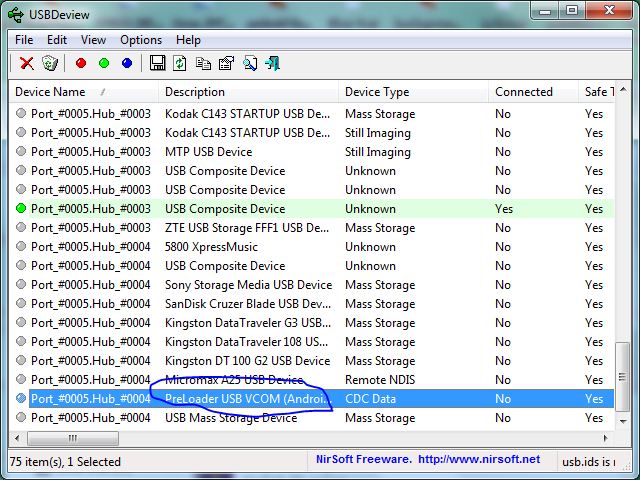Click the blue circle toolbar icon
This screenshot has width=640, height=480.
coord(127,63)
